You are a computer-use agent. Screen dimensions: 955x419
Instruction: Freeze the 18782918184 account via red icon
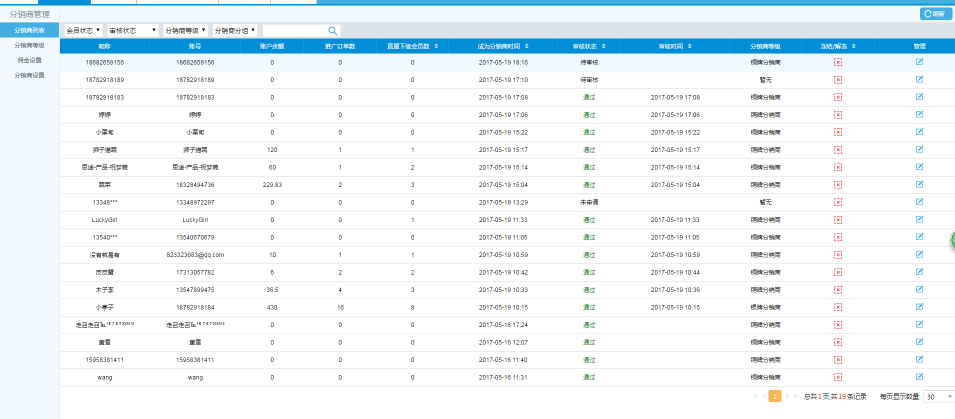pos(838,307)
